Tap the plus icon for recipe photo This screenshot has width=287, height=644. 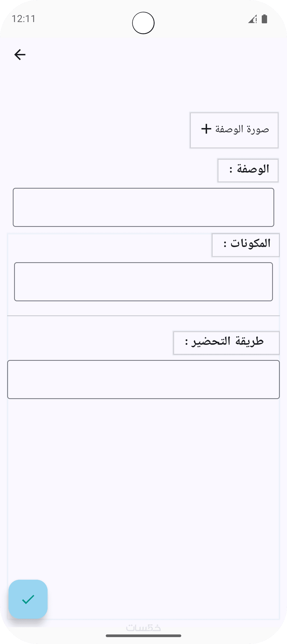206,129
